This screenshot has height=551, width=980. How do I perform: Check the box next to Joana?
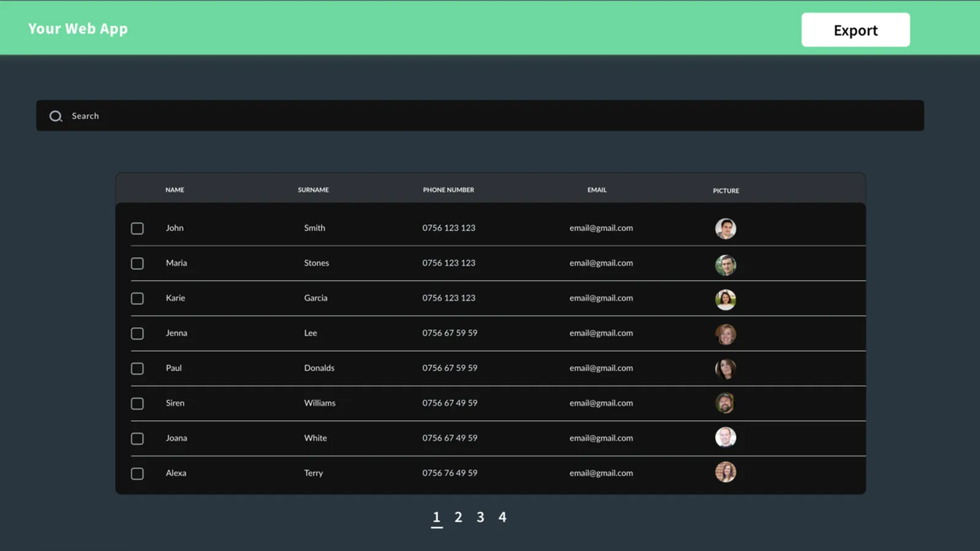(x=137, y=438)
